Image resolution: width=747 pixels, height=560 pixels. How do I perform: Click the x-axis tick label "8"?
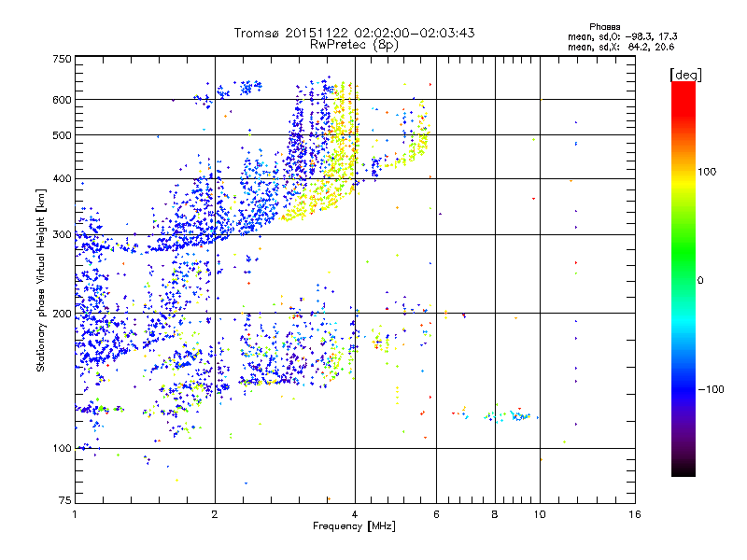click(x=495, y=514)
